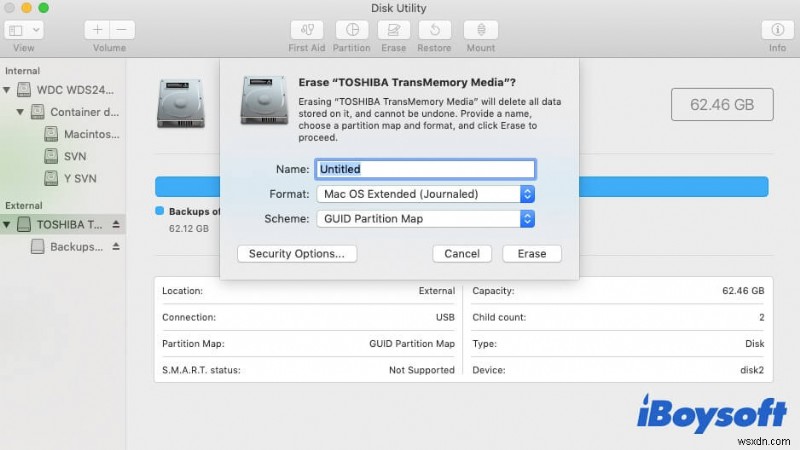Select the Container disk icon in sidebar
Screen dimensions: 800x450
[x=37, y=112]
